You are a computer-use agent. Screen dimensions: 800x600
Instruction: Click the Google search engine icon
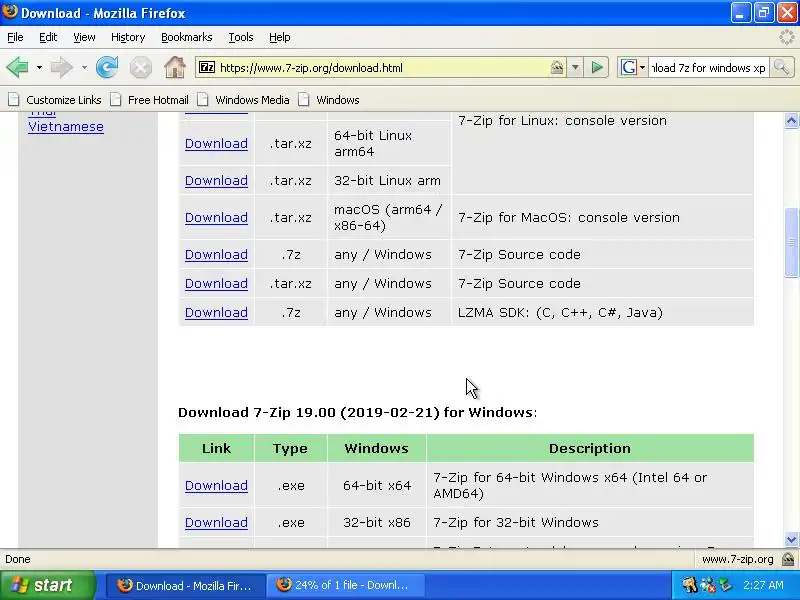(x=629, y=67)
